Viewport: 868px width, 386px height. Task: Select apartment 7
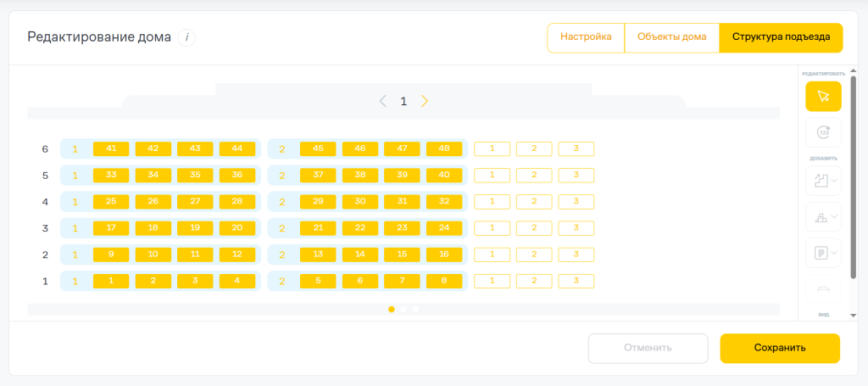402,281
